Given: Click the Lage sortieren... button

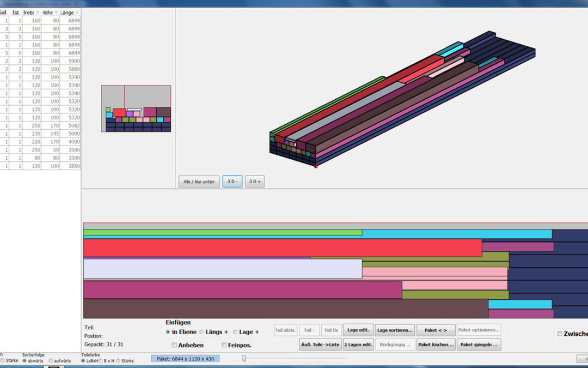Looking at the screenshot, I should [395, 330].
